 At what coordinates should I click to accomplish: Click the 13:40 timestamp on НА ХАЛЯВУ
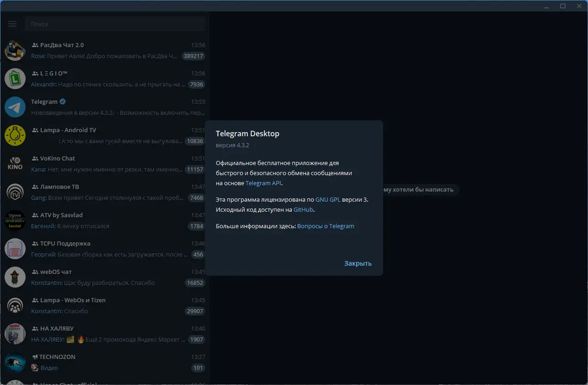198,328
